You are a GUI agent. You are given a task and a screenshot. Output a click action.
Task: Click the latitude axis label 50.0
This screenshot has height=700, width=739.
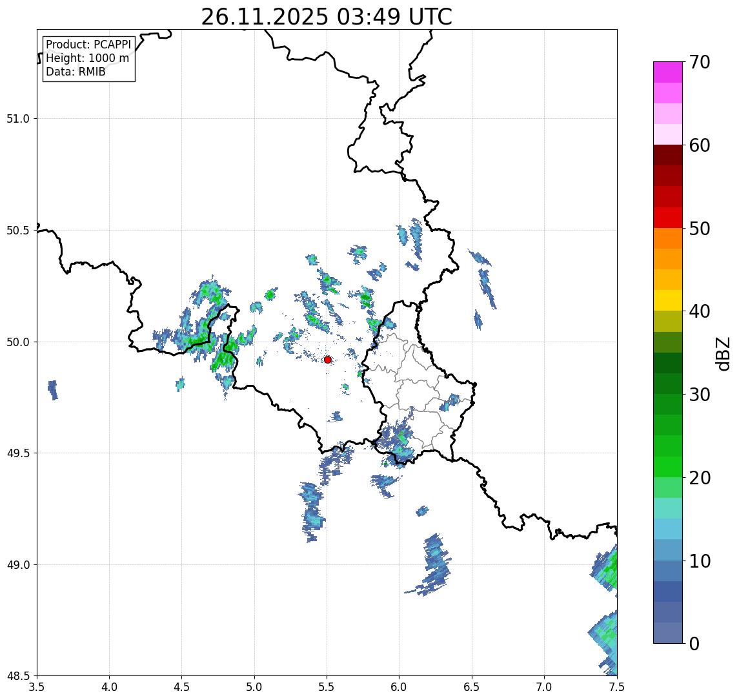pyautogui.click(x=18, y=342)
